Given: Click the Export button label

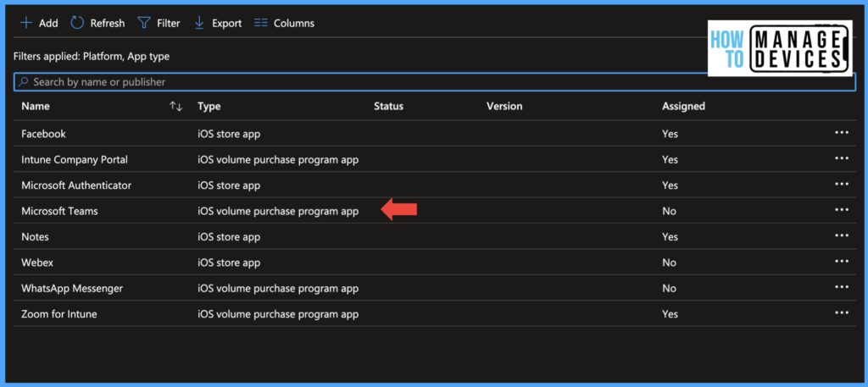Looking at the screenshot, I should (x=226, y=23).
